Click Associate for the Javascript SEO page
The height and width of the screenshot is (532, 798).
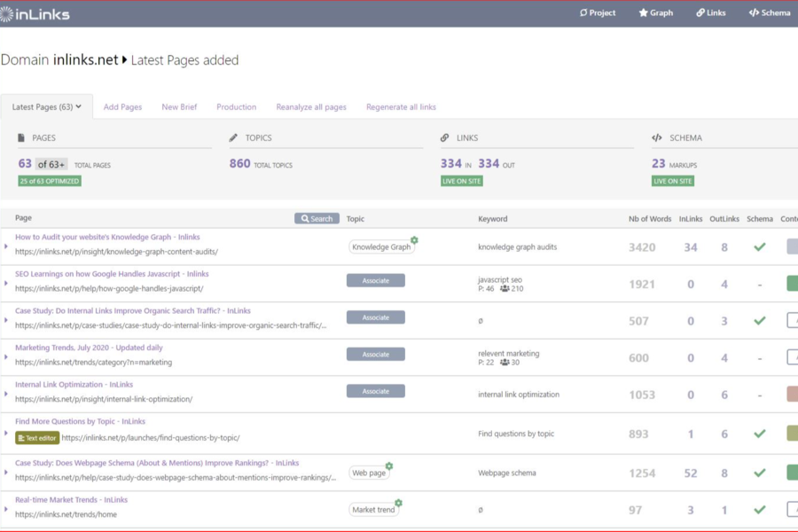pos(376,280)
